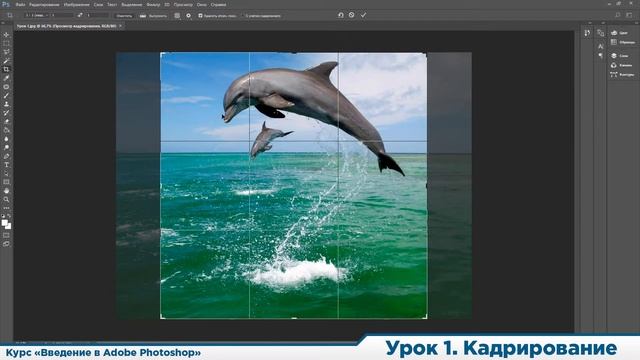This screenshot has width=640, height=360.
Task: Select the Gradient tool
Action: coord(6,130)
